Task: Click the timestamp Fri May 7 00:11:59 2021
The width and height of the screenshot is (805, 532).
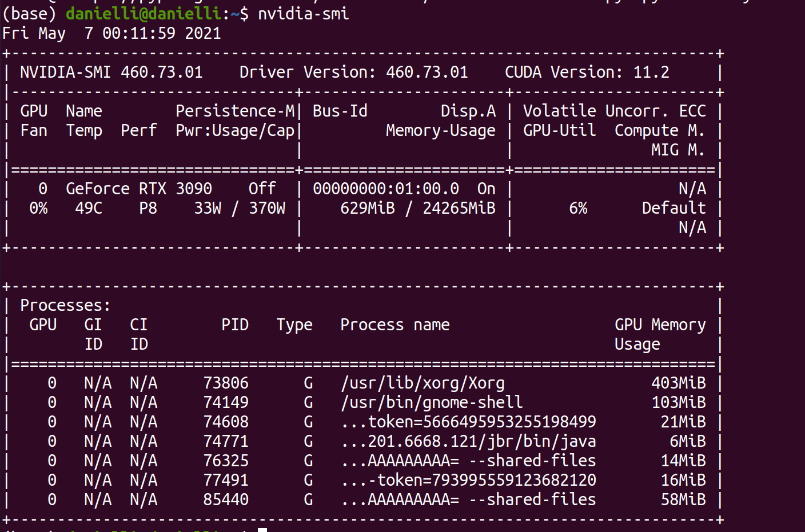Action: pos(111,33)
